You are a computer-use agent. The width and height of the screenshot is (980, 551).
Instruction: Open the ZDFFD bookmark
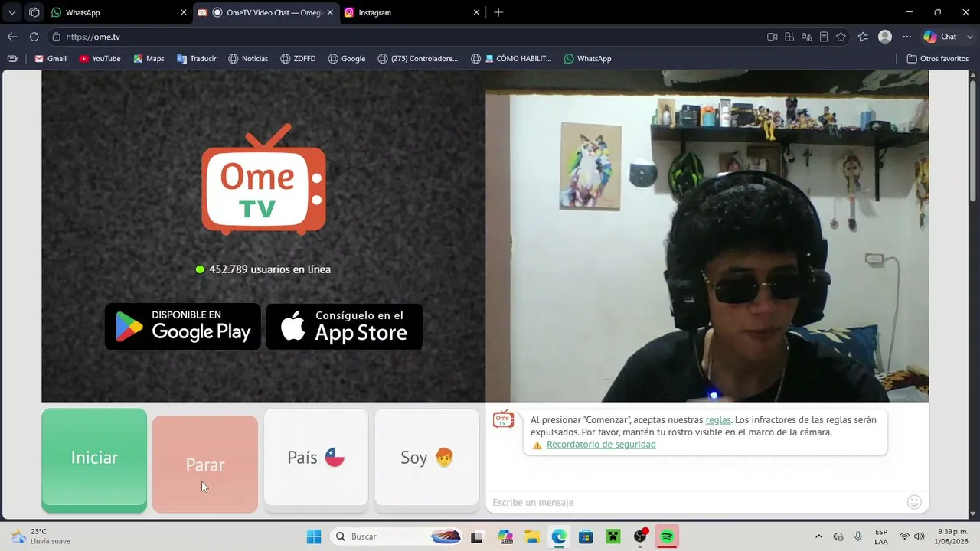(298, 59)
